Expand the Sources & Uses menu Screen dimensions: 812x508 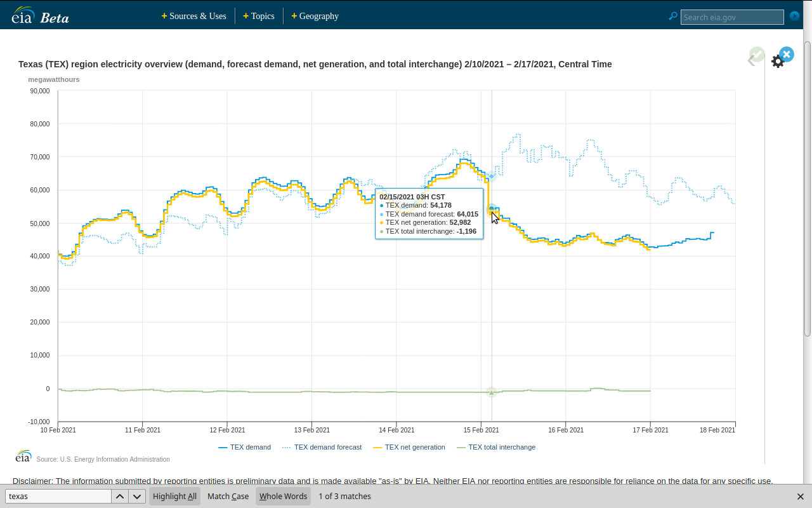[x=194, y=16]
